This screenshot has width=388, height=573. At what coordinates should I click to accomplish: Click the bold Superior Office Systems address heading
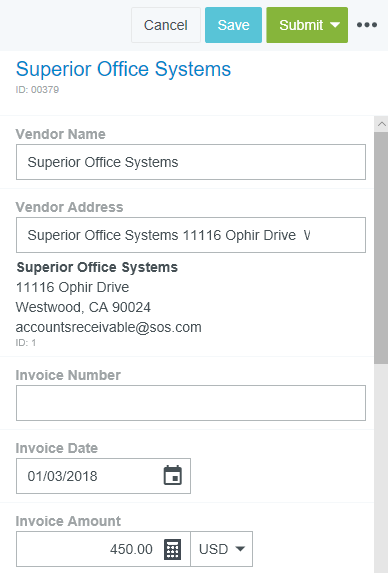pyautogui.click(x=97, y=267)
